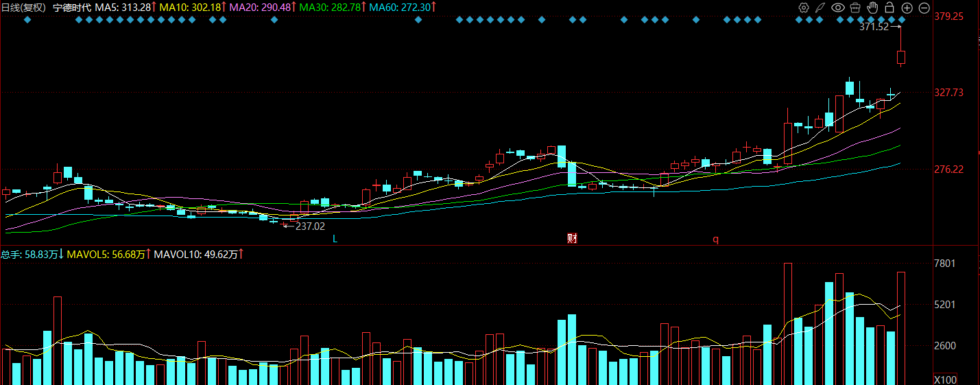Image resolution: width=980 pixels, height=385 pixels.
Task: Open the toolbox briefcase icon
Action: tap(855, 8)
